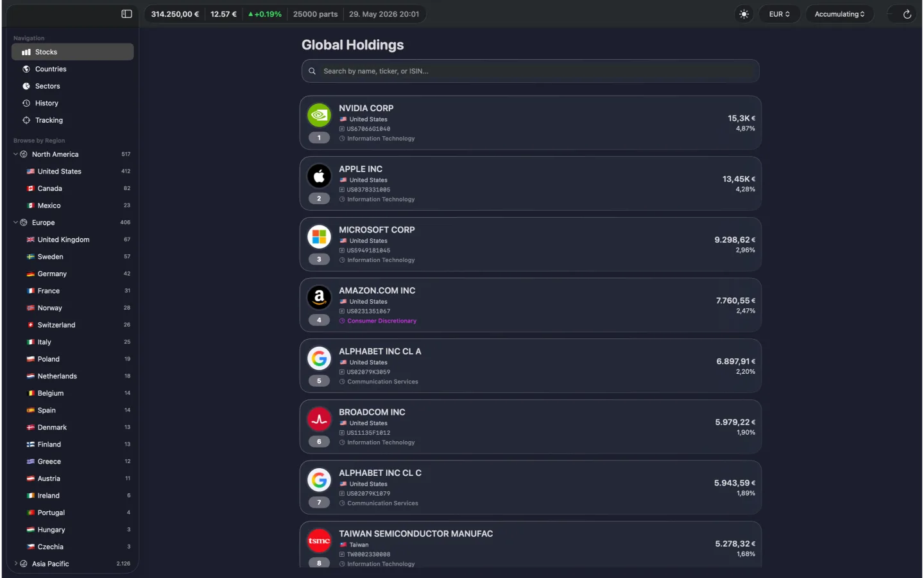924x578 pixels.
Task: Click the Countries globe icon
Action: pyautogui.click(x=26, y=69)
